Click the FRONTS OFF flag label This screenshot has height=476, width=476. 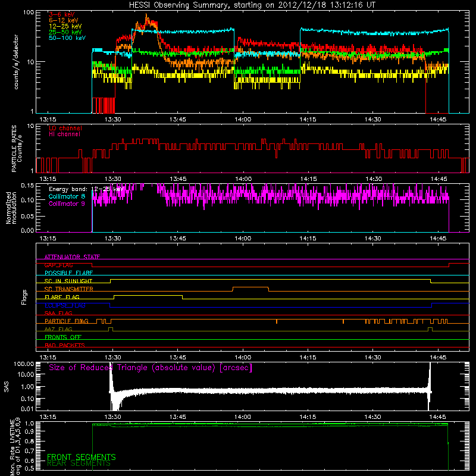[x=63, y=337]
